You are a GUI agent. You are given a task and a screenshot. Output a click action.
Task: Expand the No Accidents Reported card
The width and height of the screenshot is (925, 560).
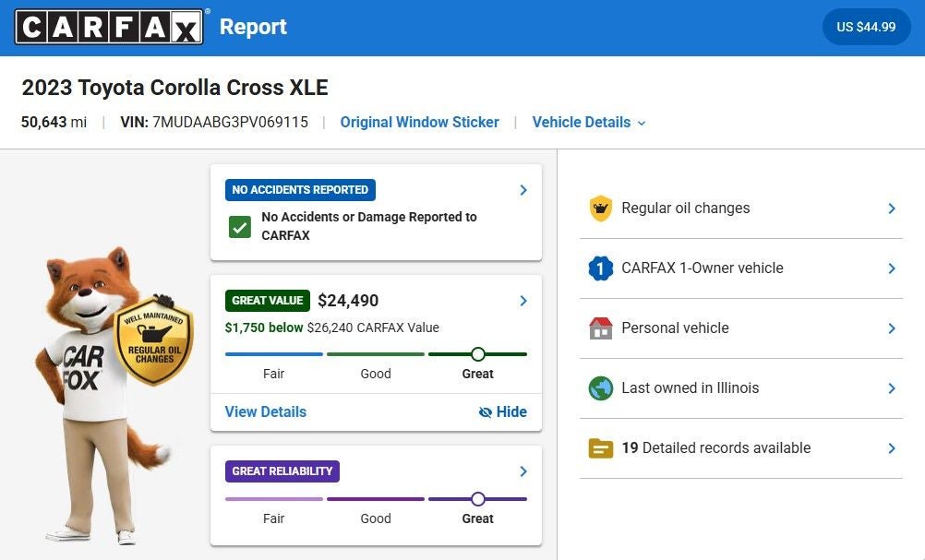tap(523, 189)
